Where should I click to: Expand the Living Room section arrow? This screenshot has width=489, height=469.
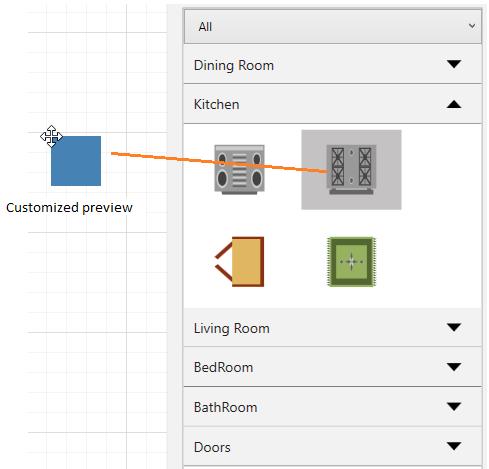click(454, 327)
